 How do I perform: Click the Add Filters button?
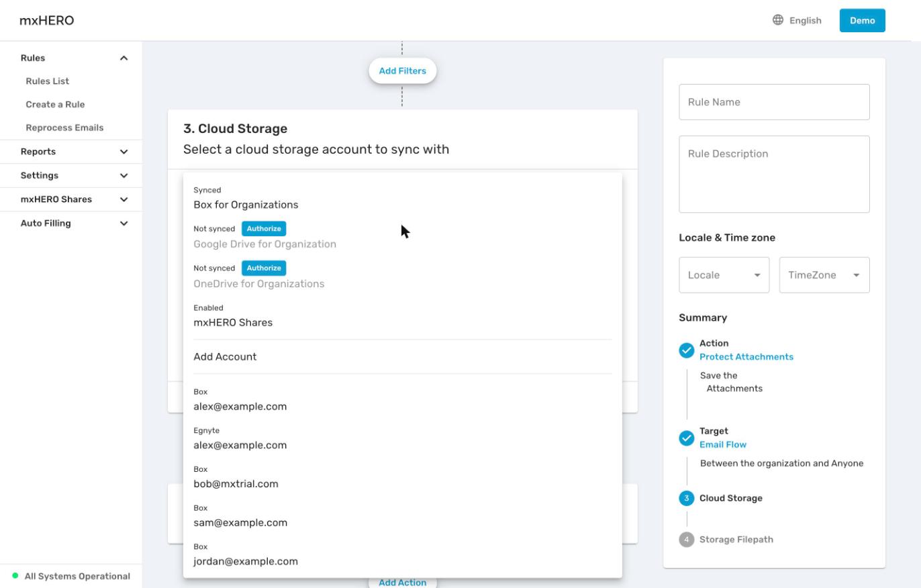coord(403,70)
